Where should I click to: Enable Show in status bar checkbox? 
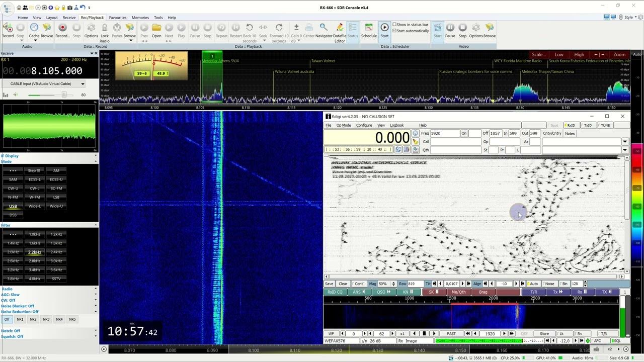[394, 25]
